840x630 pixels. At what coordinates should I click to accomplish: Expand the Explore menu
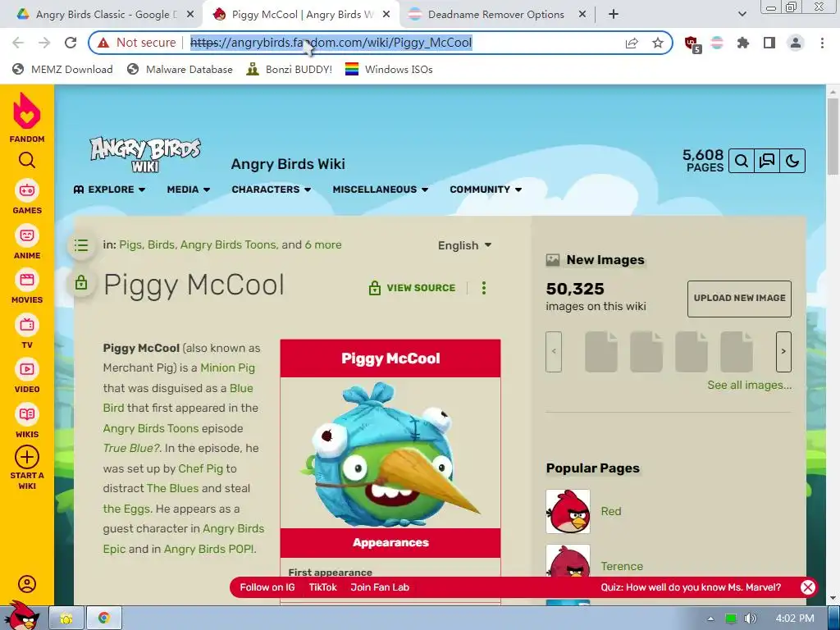[109, 189]
